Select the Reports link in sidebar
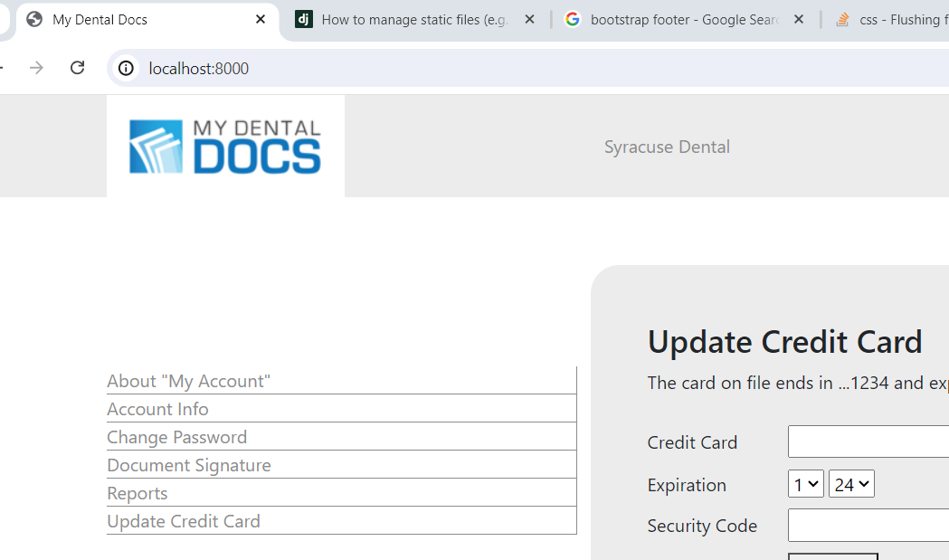 click(x=138, y=493)
